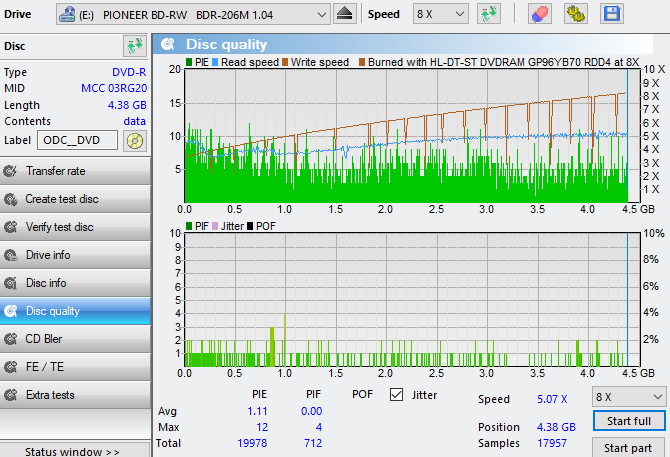Image resolution: width=670 pixels, height=457 pixels.
Task: Refresh disc info in the Disc panel
Action: [134, 46]
